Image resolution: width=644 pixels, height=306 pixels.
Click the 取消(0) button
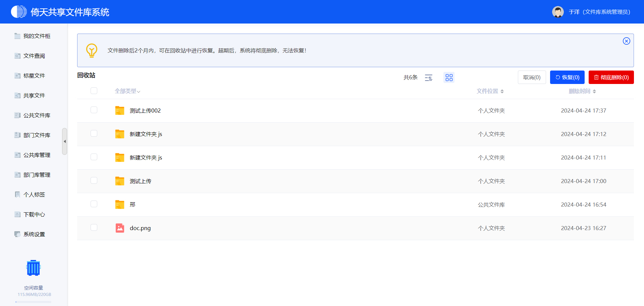click(532, 77)
